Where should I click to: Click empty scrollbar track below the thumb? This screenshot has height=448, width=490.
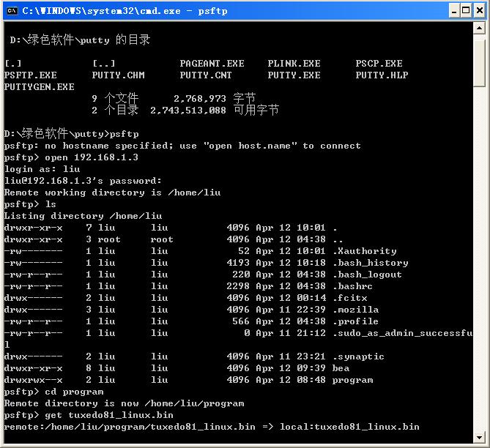click(479, 256)
